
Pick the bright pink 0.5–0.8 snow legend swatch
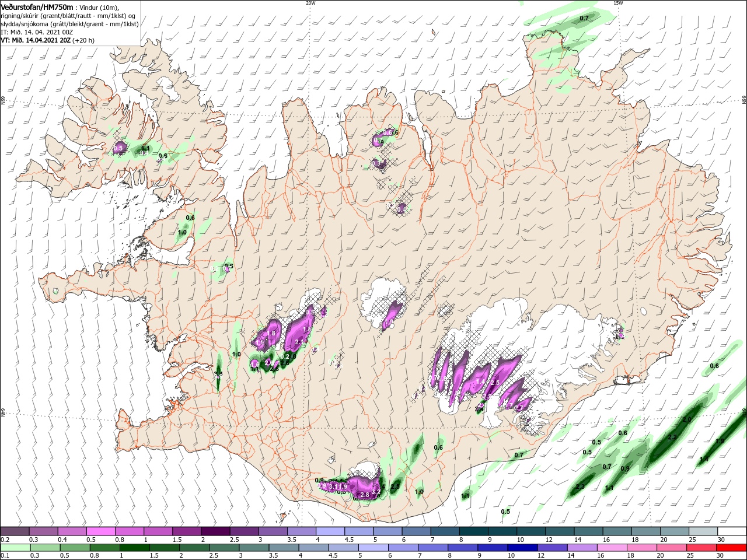[100, 531]
